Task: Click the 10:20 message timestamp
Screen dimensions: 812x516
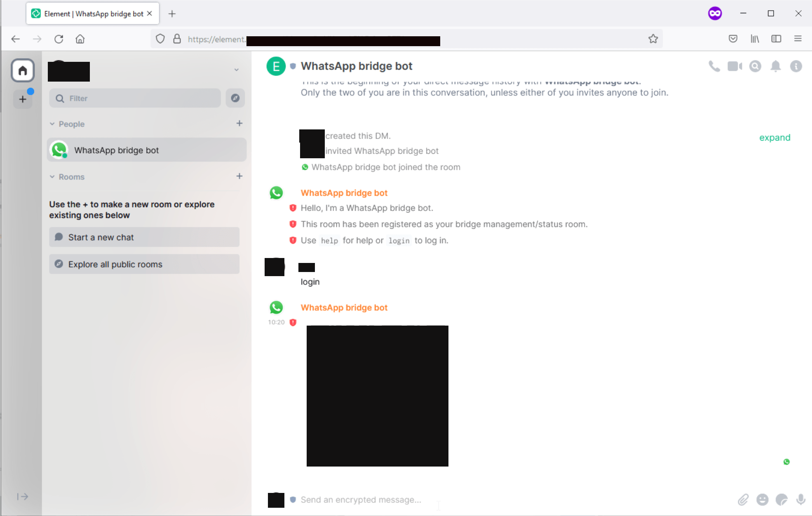Action: [x=276, y=322]
